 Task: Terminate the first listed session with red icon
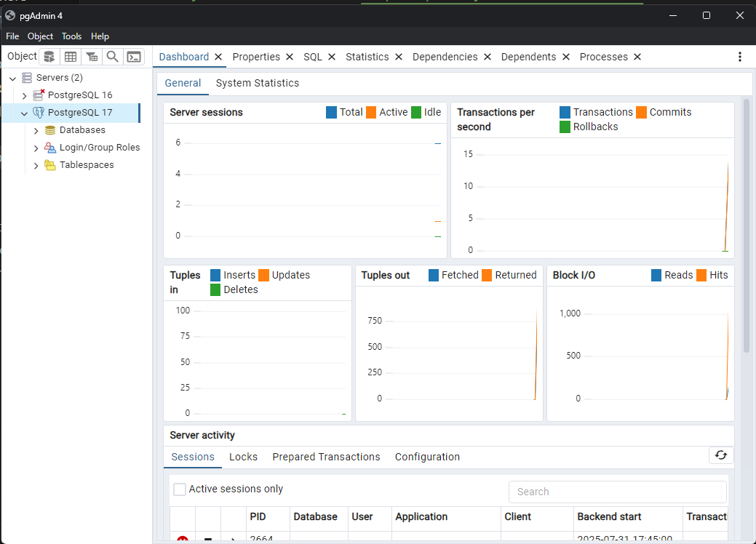(182, 540)
